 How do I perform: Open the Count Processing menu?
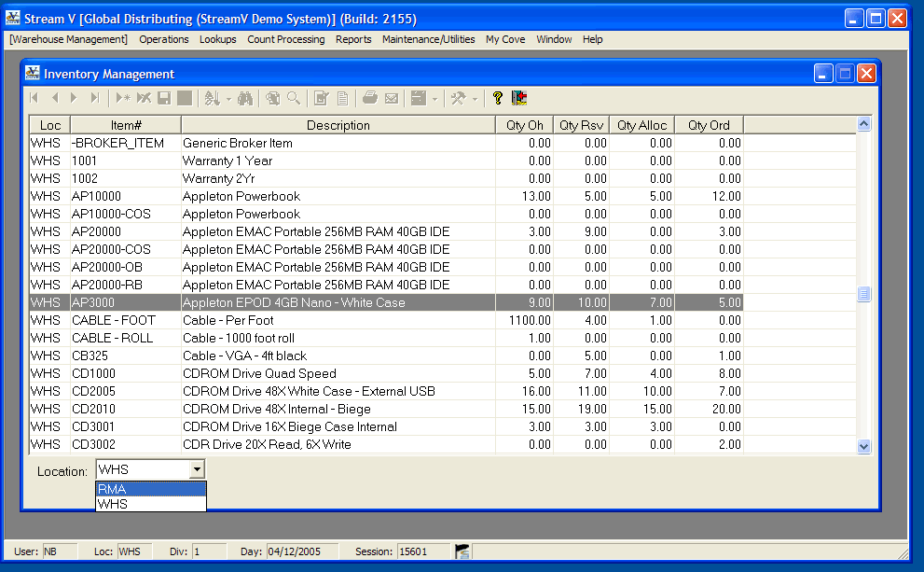286,39
